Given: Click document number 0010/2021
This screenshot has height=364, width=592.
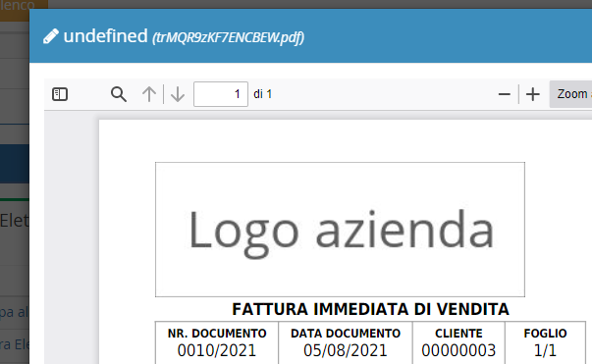Looking at the screenshot, I should click(217, 350).
